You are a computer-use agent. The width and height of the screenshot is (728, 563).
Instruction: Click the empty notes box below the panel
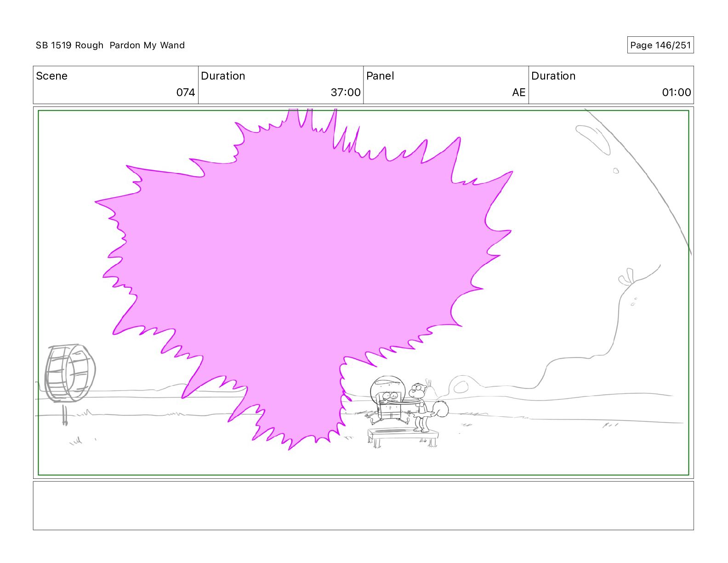point(363,506)
